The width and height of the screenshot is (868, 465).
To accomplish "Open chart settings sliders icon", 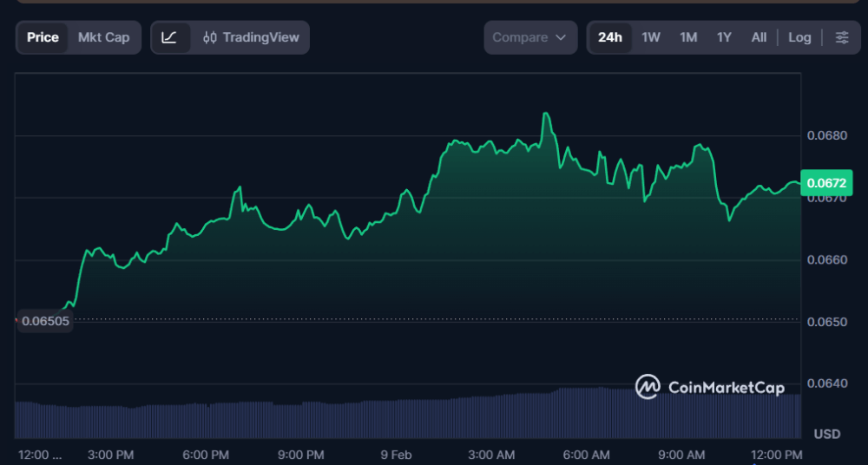I will (841, 37).
